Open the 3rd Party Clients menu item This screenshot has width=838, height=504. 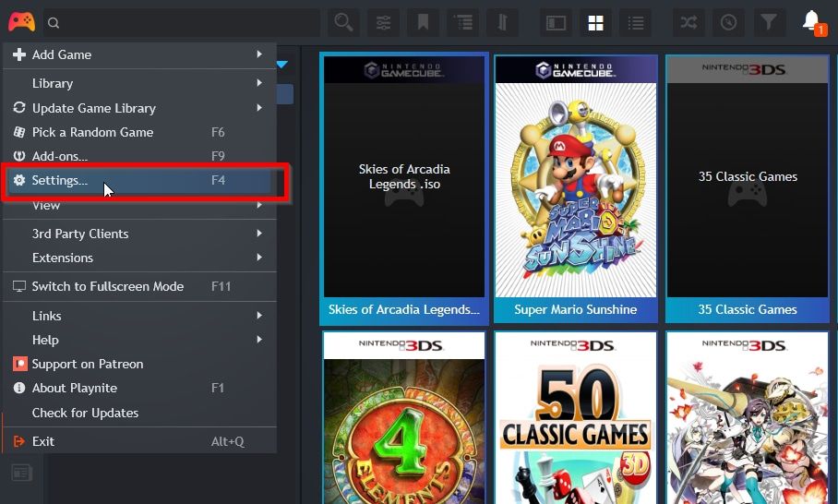coord(139,233)
